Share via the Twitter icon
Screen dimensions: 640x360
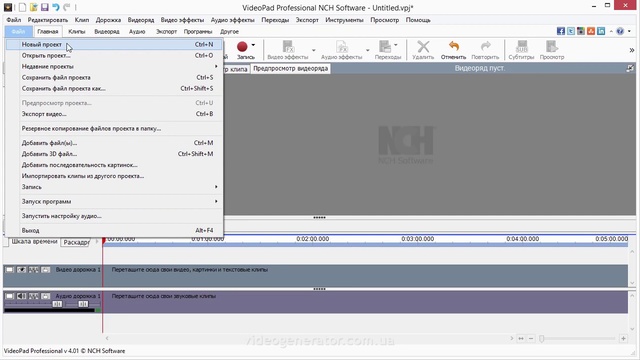[571, 31]
